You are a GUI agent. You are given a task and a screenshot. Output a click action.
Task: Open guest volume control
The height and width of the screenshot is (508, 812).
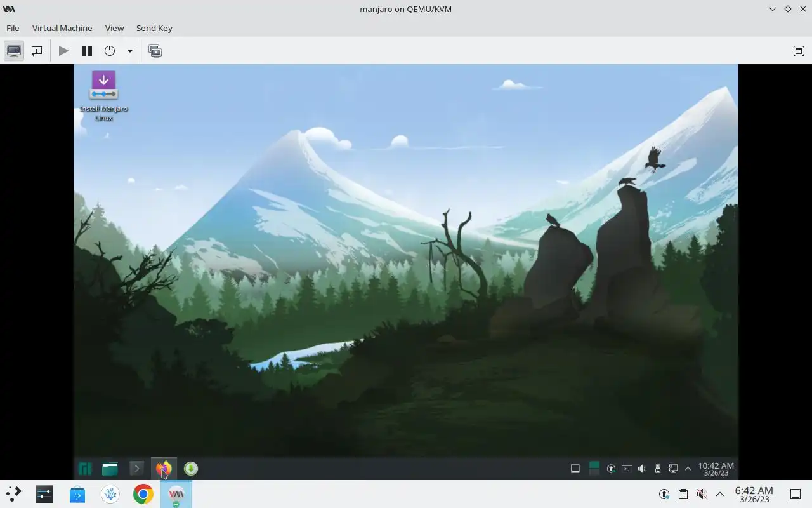[x=642, y=469]
